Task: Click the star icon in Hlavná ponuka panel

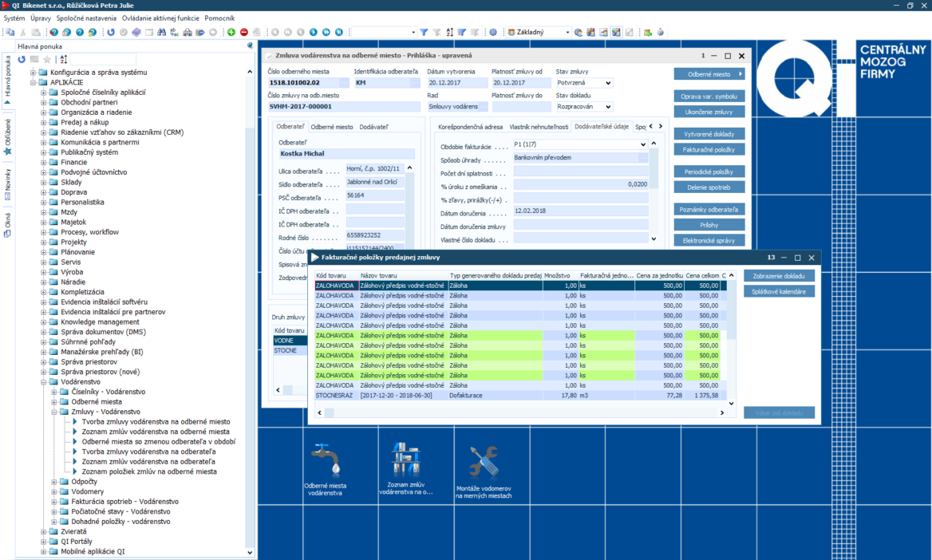Action: [x=47, y=60]
